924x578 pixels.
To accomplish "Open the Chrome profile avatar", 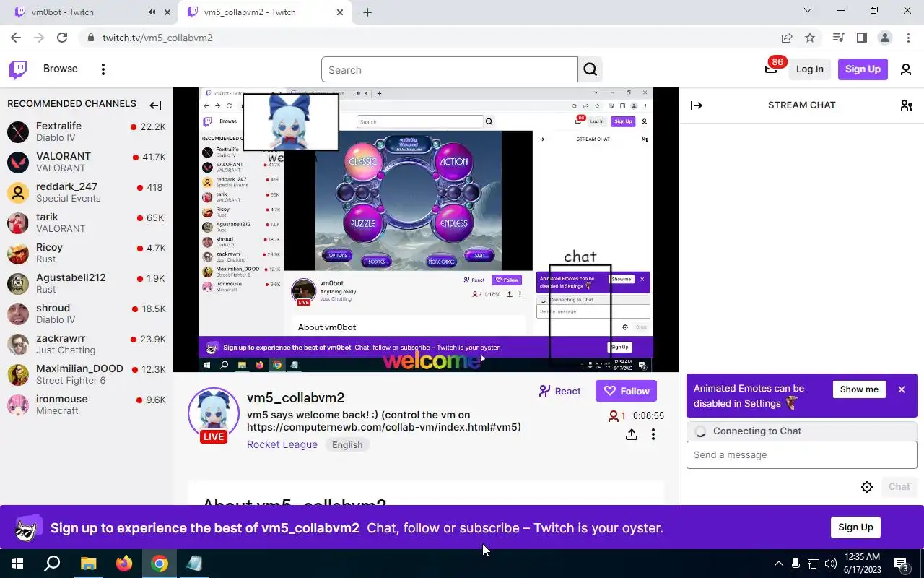I will click(x=884, y=38).
